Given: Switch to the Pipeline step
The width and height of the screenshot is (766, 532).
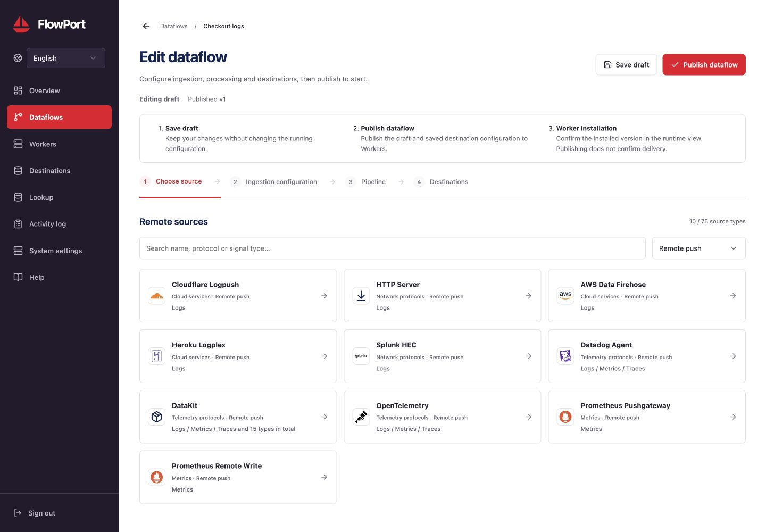Looking at the screenshot, I should click(365, 182).
